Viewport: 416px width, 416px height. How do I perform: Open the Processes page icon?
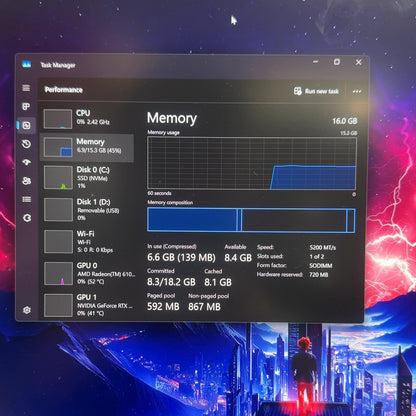point(26,106)
